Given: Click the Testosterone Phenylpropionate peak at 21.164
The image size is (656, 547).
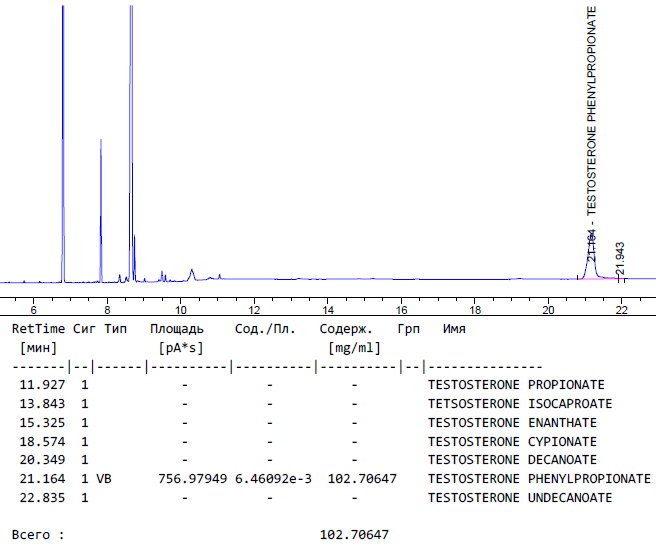Looking at the screenshot, I should 591,262.
